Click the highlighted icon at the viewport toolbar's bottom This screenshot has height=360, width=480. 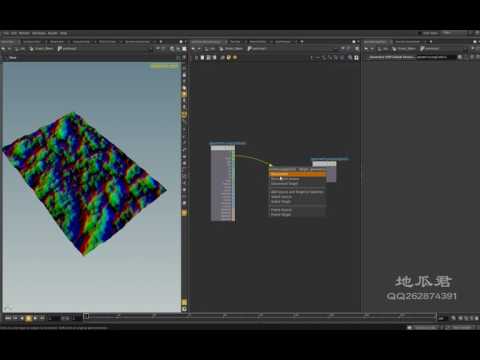click(x=184, y=303)
